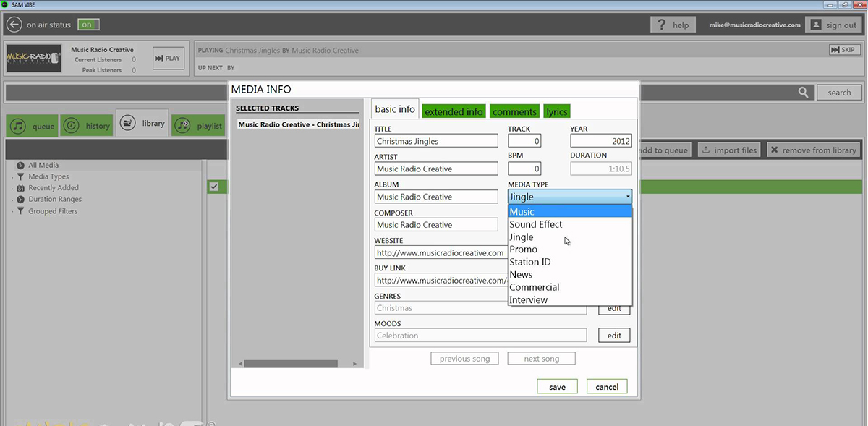The width and height of the screenshot is (868, 426).
Task: Click the back arrow icon beside on air status
Action: click(14, 25)
